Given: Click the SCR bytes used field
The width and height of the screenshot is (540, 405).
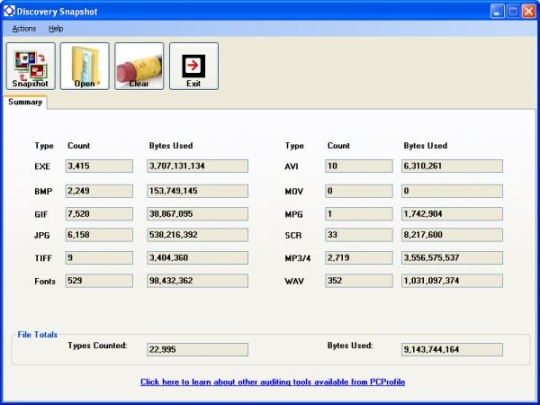Looking at the screenshot, I should tap(452, 235).
